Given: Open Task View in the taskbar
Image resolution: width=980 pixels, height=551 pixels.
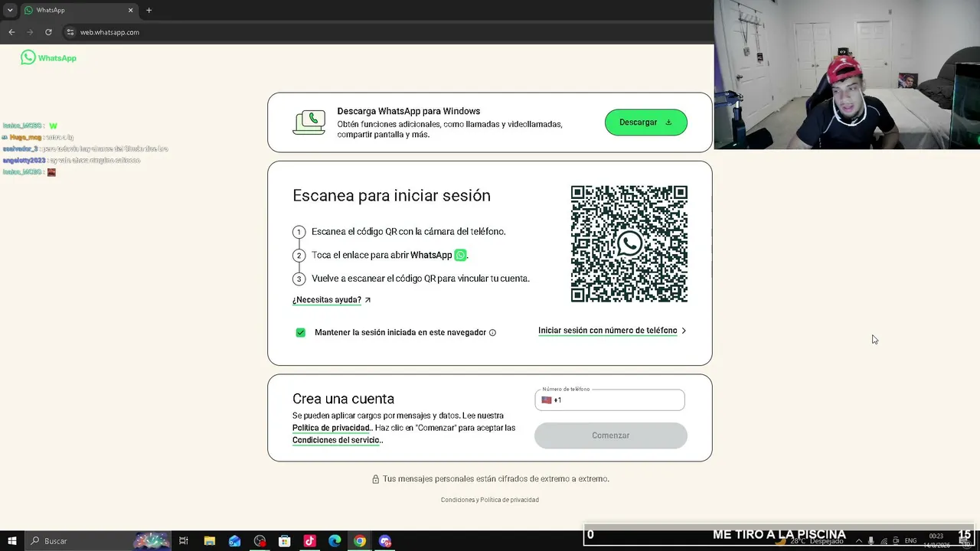Looking at the screenshot, I should [184, 541].
